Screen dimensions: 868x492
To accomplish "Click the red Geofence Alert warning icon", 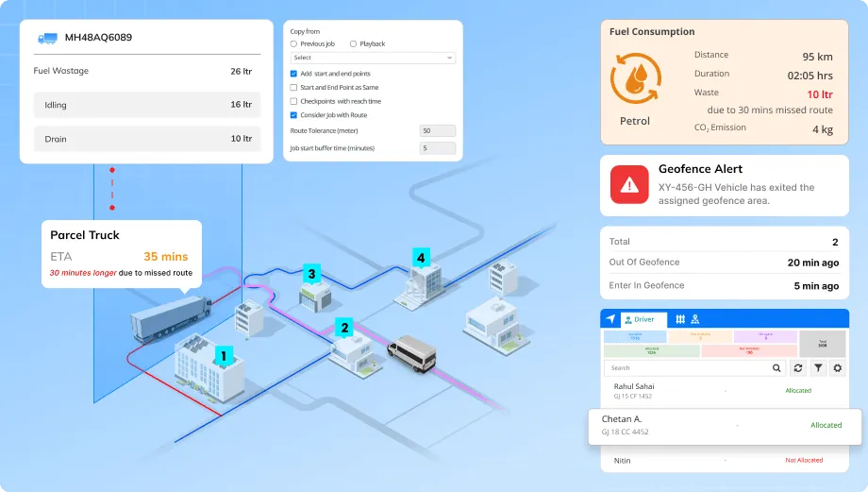I will (x=629, y=184).
